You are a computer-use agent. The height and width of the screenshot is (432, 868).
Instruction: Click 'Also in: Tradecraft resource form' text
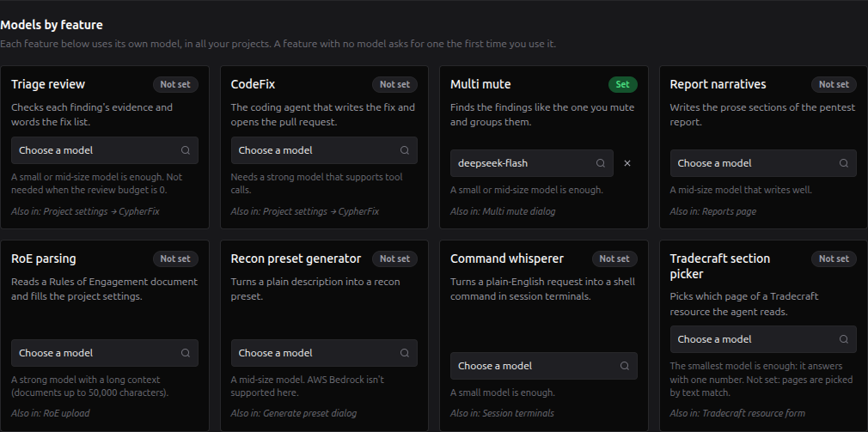737,413
